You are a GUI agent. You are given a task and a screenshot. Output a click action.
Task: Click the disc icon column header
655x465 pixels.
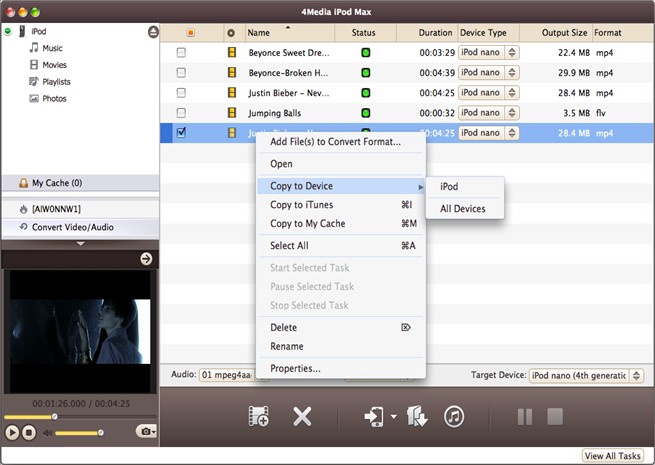(231, 33)
